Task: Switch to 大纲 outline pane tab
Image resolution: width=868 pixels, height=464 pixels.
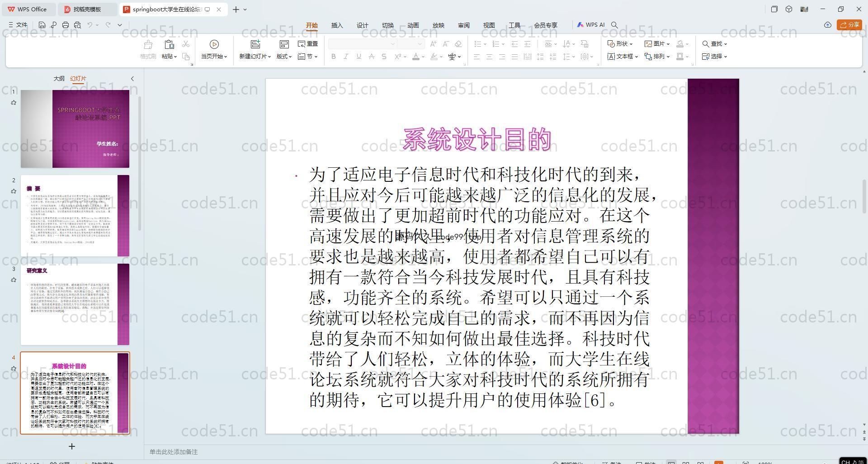Action: point(59,79)
